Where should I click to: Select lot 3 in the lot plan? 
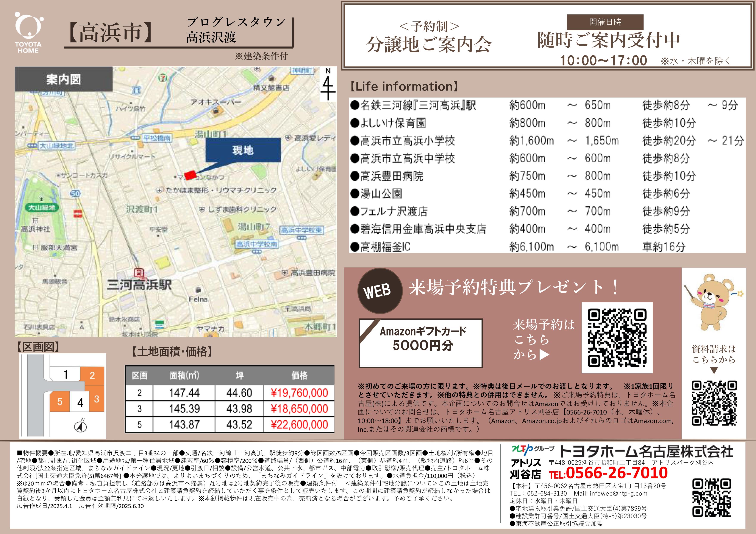[97, 399]
